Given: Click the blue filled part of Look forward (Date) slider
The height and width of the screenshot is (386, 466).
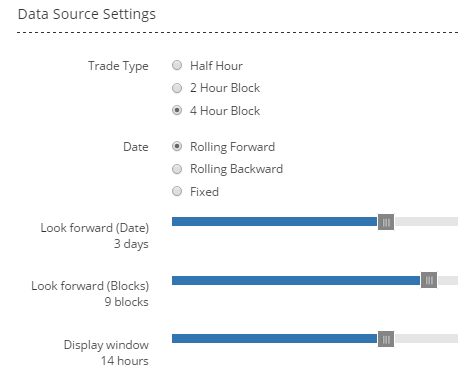Looking at the screenshot, I should [275, 222].
